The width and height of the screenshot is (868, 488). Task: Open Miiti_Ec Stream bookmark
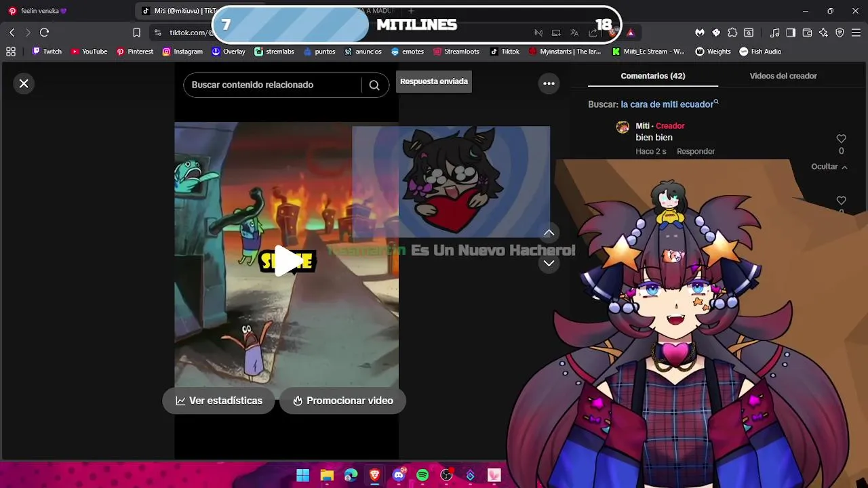point(648,52)
